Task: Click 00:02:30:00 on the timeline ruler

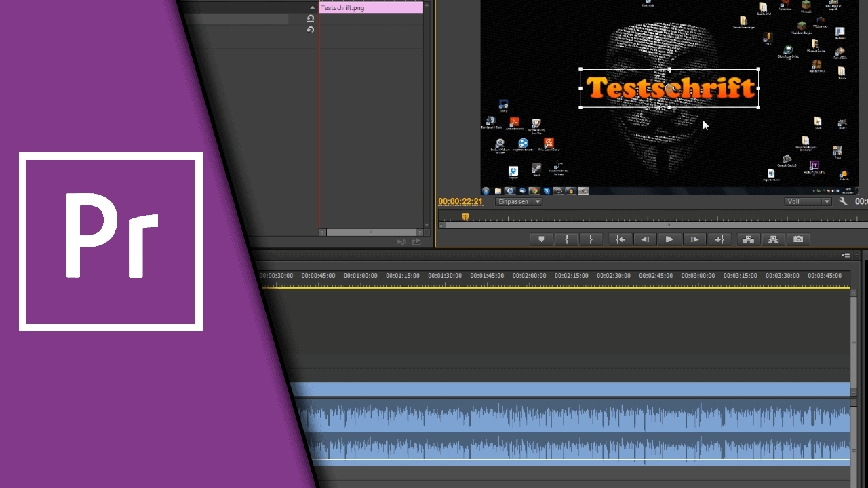Action: click(614, 276)
